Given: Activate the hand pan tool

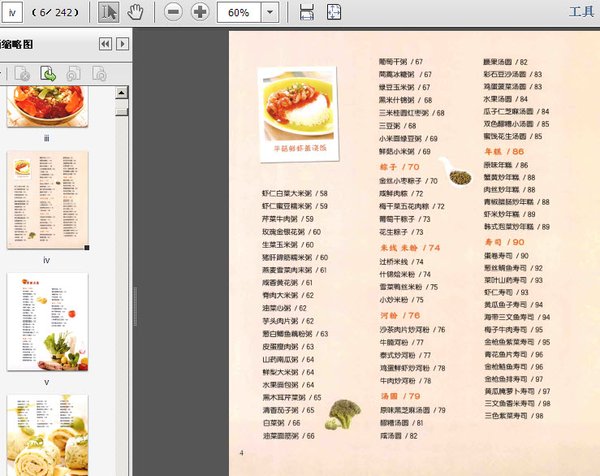Looking at the screenshot, I should point(136,12).
